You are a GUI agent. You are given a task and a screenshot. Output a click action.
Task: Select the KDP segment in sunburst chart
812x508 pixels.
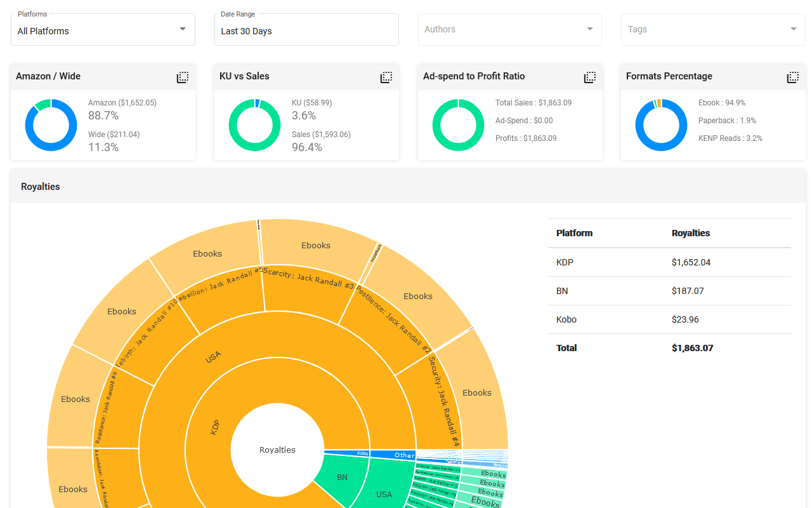(x=214, y=427)
